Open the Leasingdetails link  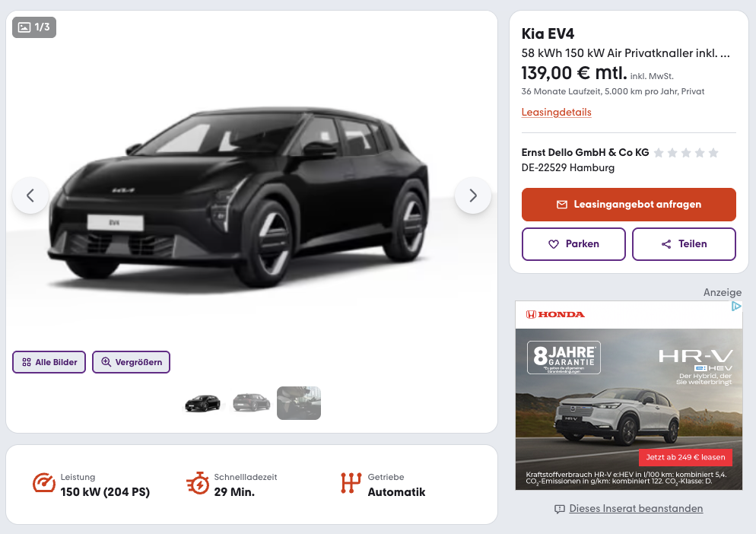click(x=556, y=113)
